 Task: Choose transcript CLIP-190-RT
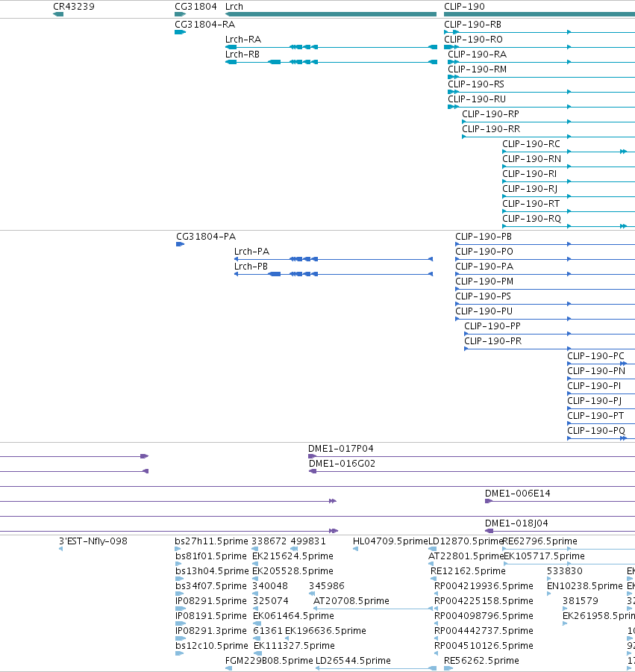coord(531,205)
